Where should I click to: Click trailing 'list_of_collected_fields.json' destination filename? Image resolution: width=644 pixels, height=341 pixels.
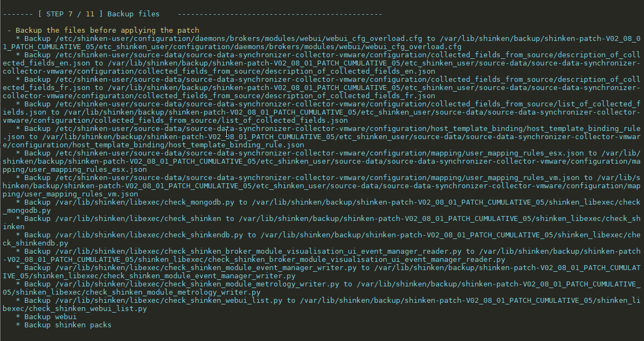point(283,120)
